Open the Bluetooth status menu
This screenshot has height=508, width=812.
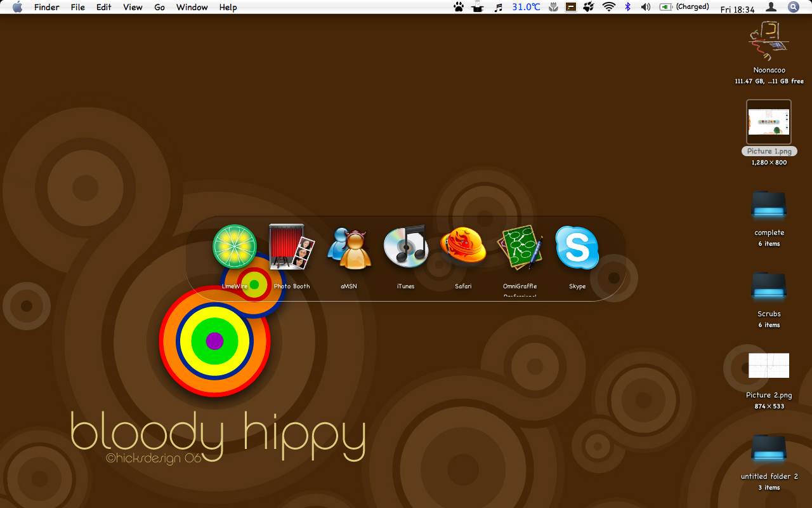627,7
